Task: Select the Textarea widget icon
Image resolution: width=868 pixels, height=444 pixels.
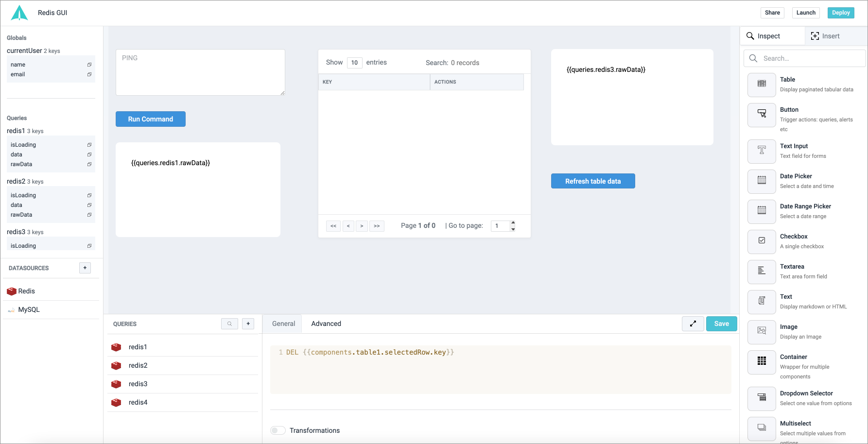Action: 762,272
